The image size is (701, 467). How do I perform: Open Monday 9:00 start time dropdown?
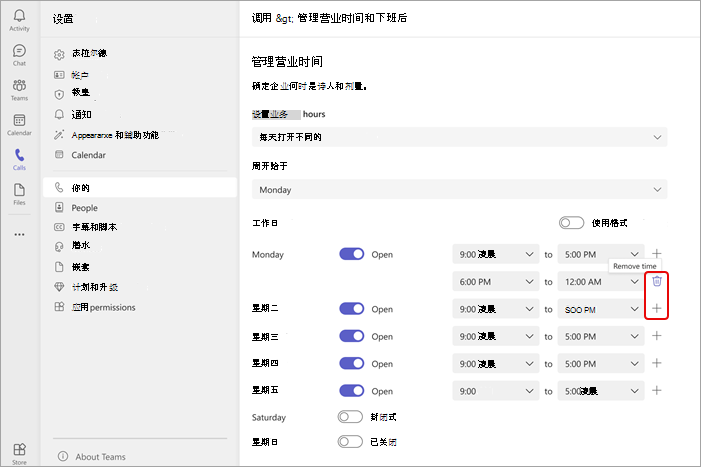click(x=496, y=254)
